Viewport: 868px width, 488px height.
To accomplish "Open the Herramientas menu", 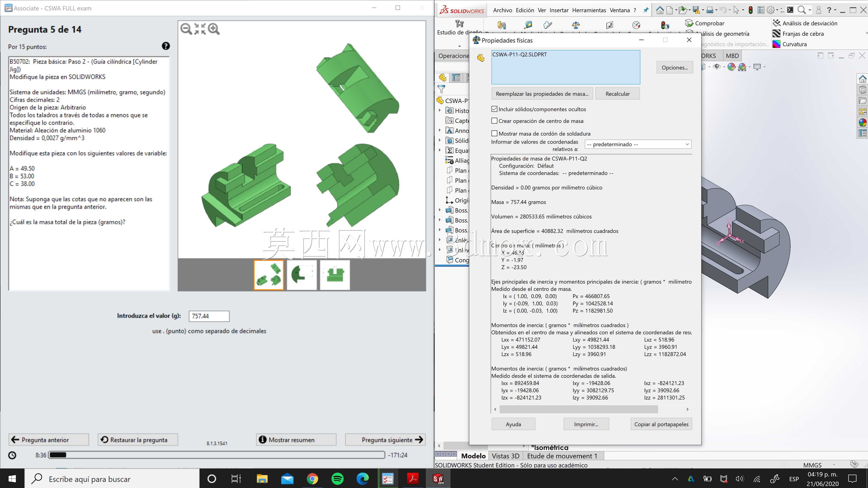I will tap(589, 10).
